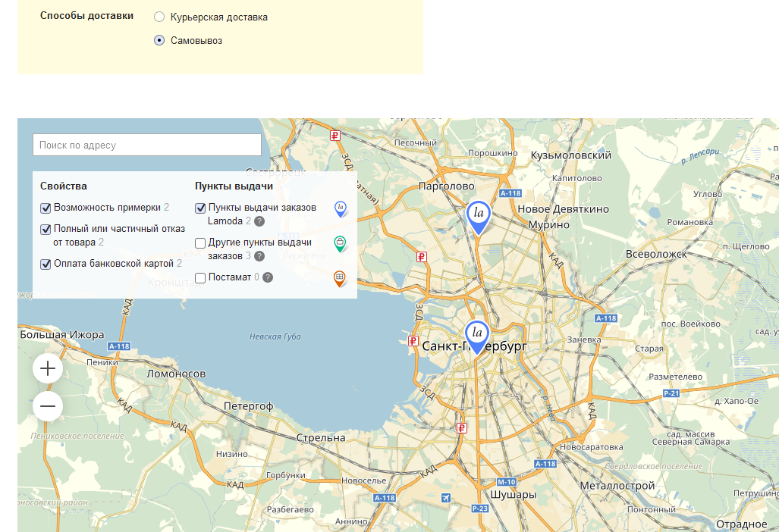Click the ruble toll icon on southern ЗСД

click(462, 428)
